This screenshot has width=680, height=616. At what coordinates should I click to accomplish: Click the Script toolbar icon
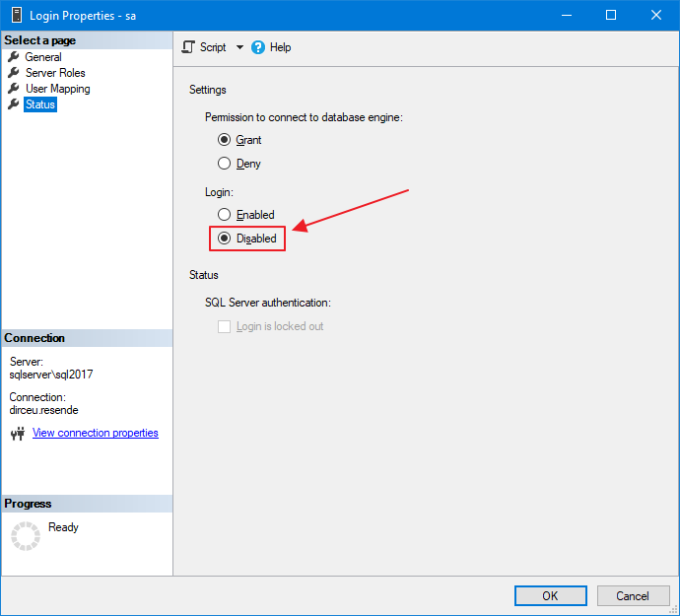[188, 47]
